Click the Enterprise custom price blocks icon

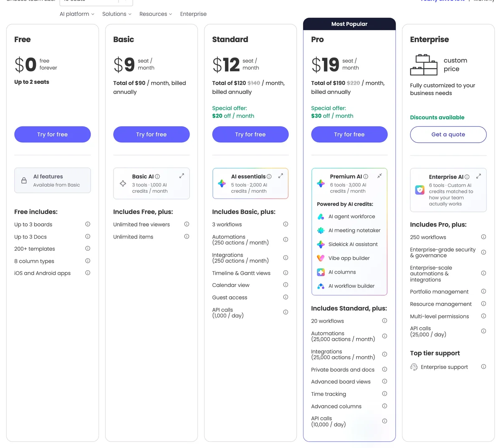coord(424,65)
